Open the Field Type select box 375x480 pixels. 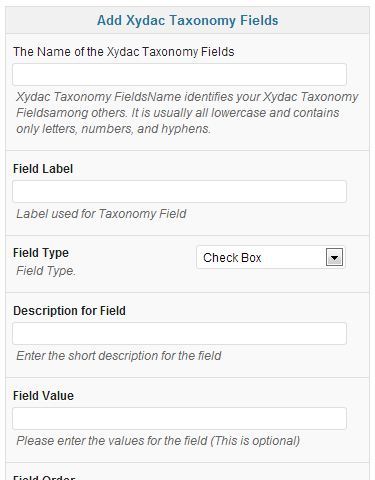[x=271, y=258]
